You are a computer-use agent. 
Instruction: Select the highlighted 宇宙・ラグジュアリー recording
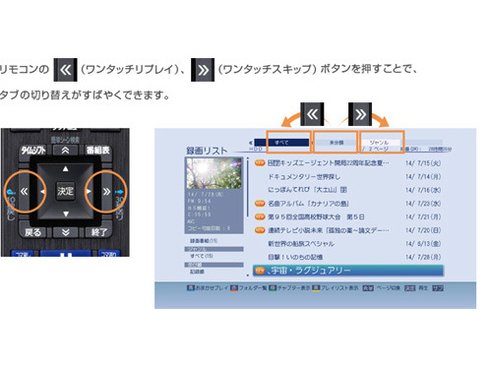pyautogui.click(x=348, y=270)
